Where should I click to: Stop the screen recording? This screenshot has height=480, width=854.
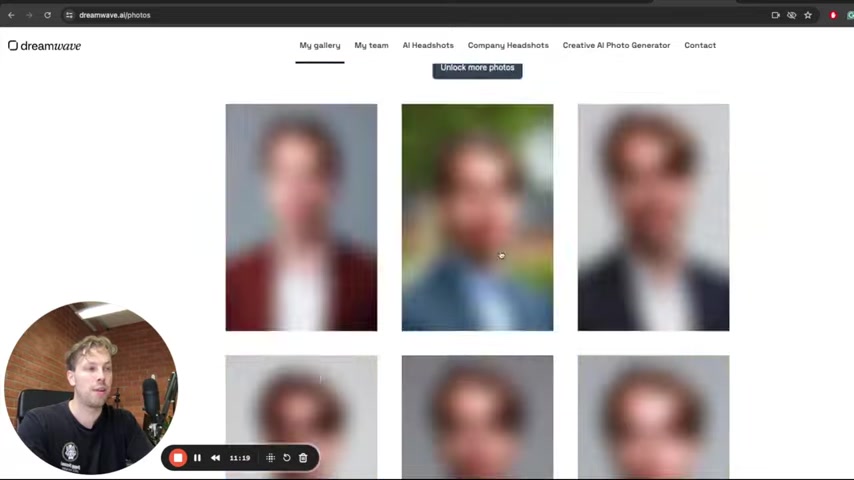(x=178, y=458)
